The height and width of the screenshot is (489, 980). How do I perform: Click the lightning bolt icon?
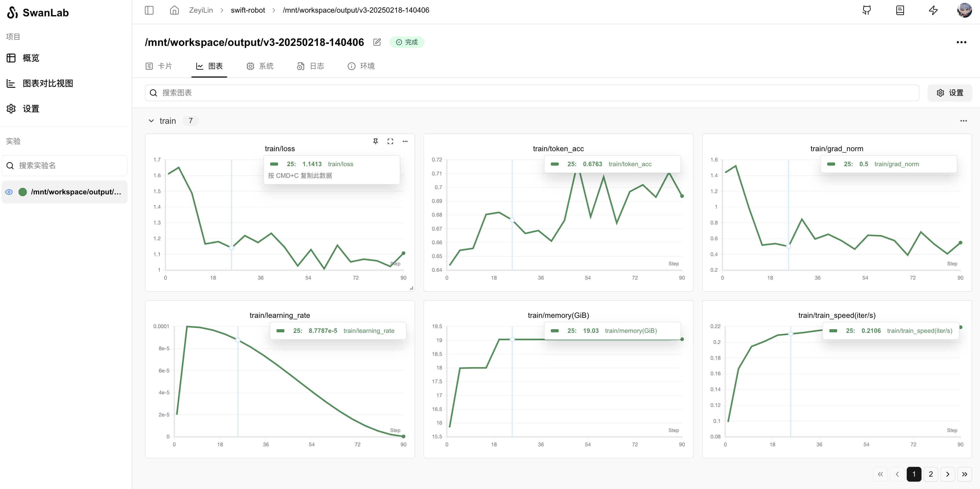933,10
